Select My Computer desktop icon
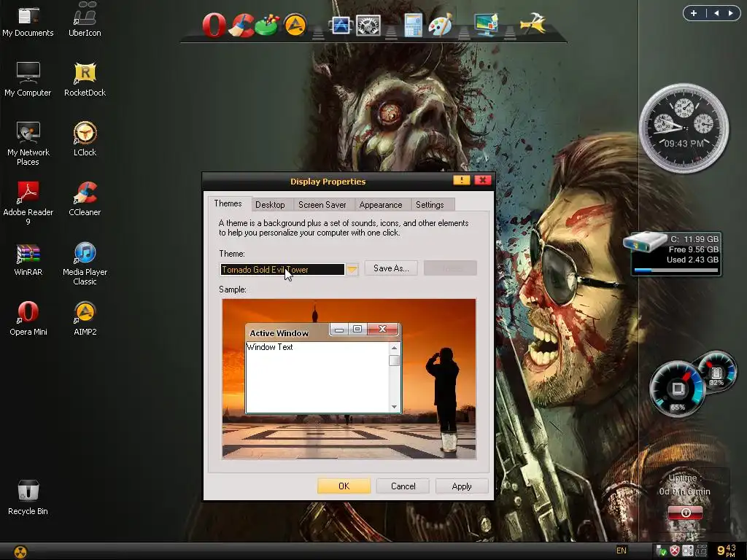Viewport: 747px width, 560px height. click(x=28, y=79)
